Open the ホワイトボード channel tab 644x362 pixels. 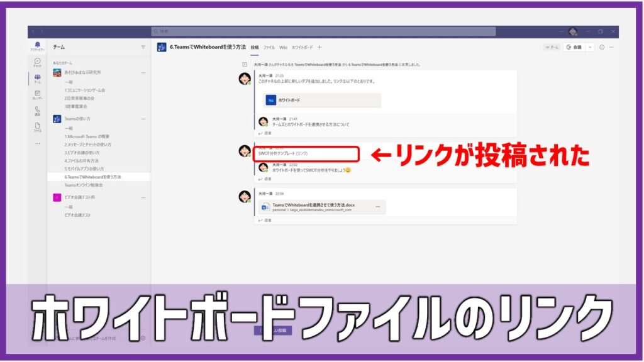click(x=303, y=48)
